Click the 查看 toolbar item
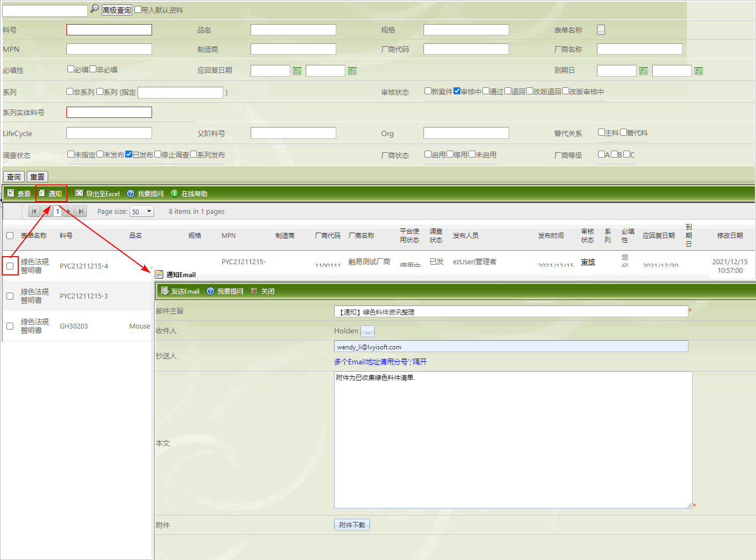This screenshot has width=756, height=560. tap(19, 193)
